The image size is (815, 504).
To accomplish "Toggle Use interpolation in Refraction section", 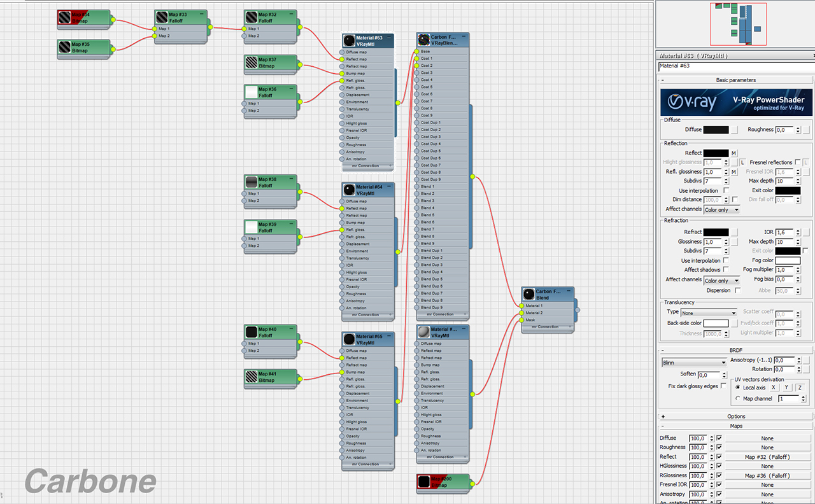I will pyautogui.click(x=726, y=260).
